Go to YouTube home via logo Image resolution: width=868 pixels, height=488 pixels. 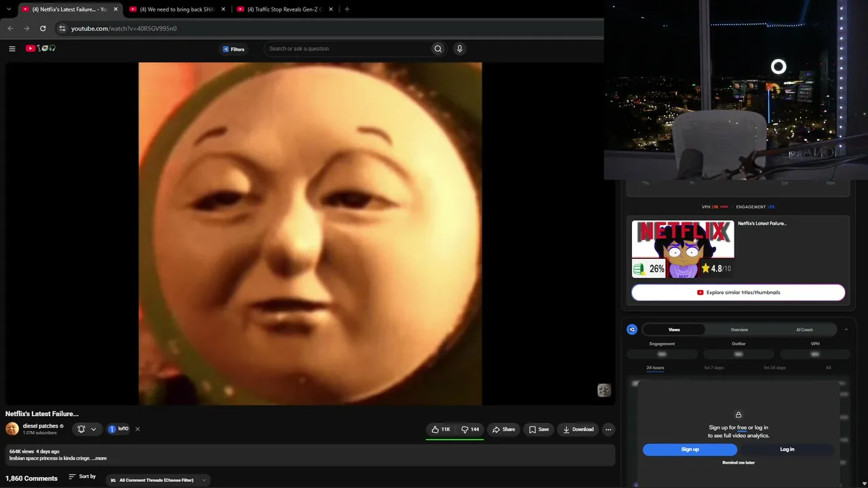point(41,48)
